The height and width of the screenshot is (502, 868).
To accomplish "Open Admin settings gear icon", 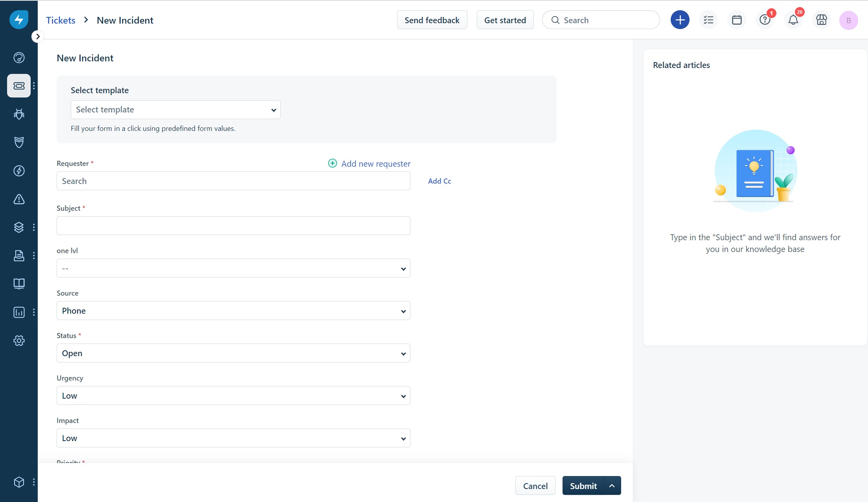I will pyautogui.click(x=19, y=340).
